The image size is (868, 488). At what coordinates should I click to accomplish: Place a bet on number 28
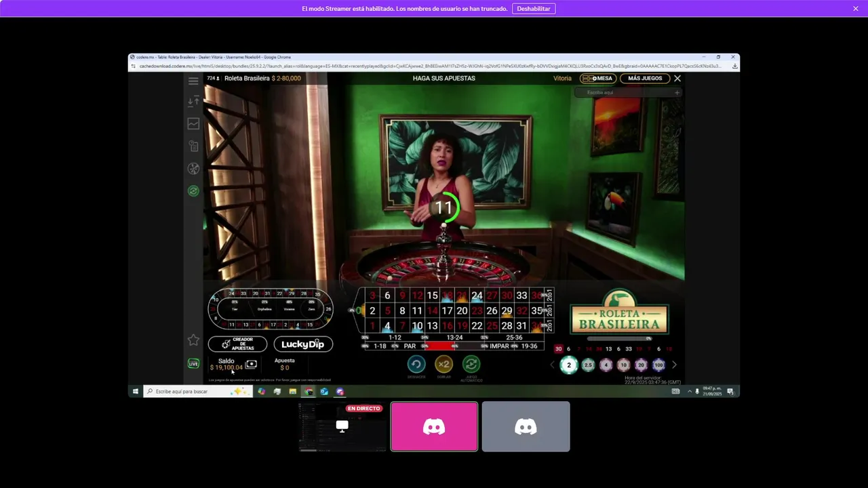coord(507,326)
